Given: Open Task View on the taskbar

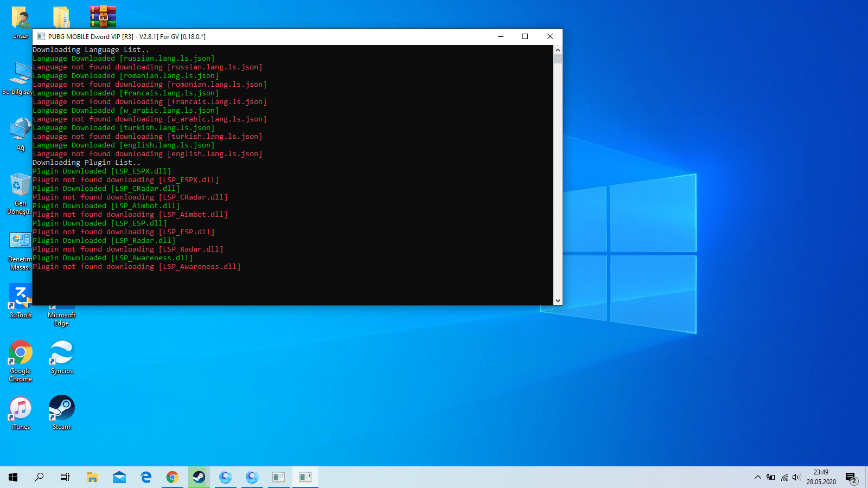Looking at the screenshot, I should coord(65,477).
